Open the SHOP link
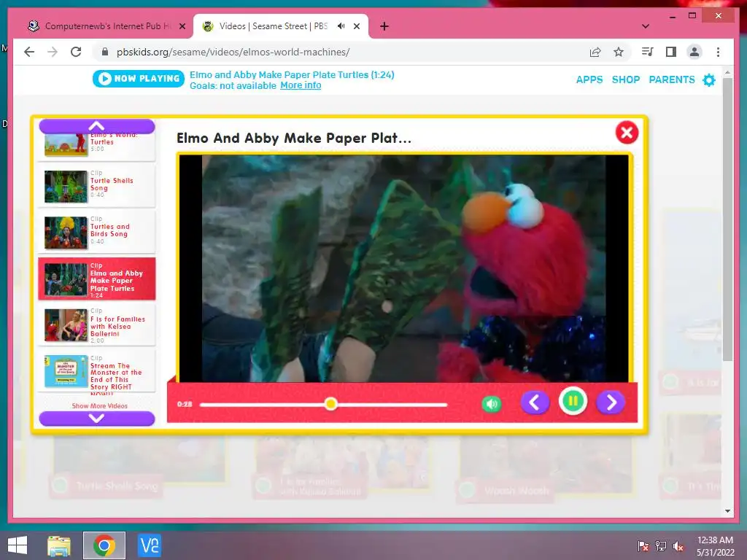747x560 pixels. [x=625, y=79]
